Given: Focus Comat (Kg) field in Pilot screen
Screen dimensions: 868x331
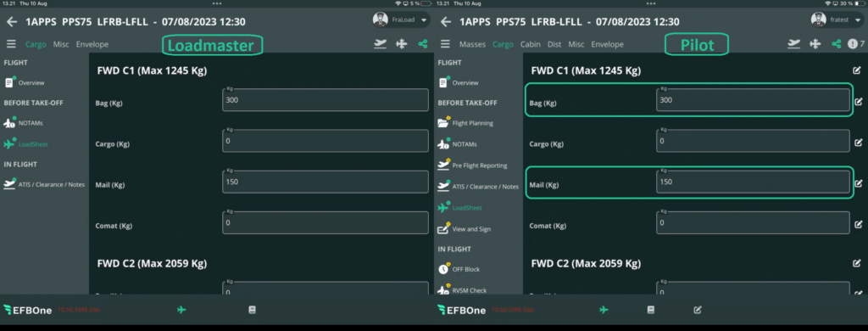Looking at the screenshot, I should (x=753, y=222).
